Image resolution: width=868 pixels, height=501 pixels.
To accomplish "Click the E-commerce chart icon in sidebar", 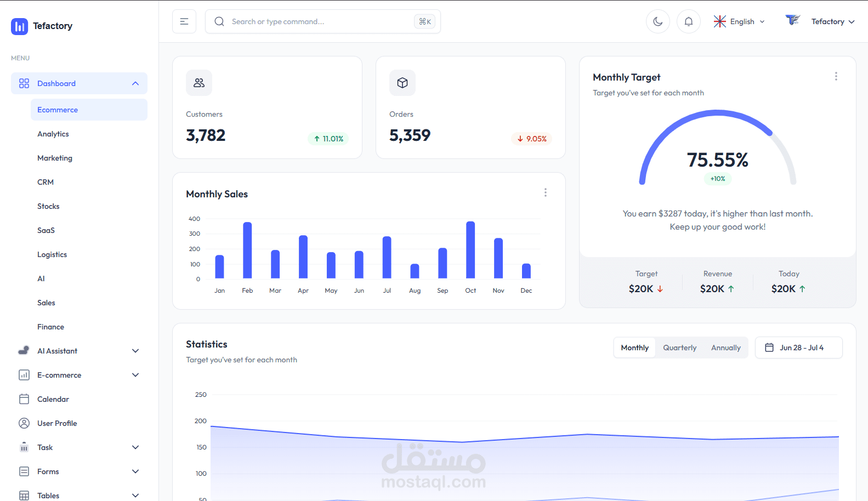I will pos(24,375).
